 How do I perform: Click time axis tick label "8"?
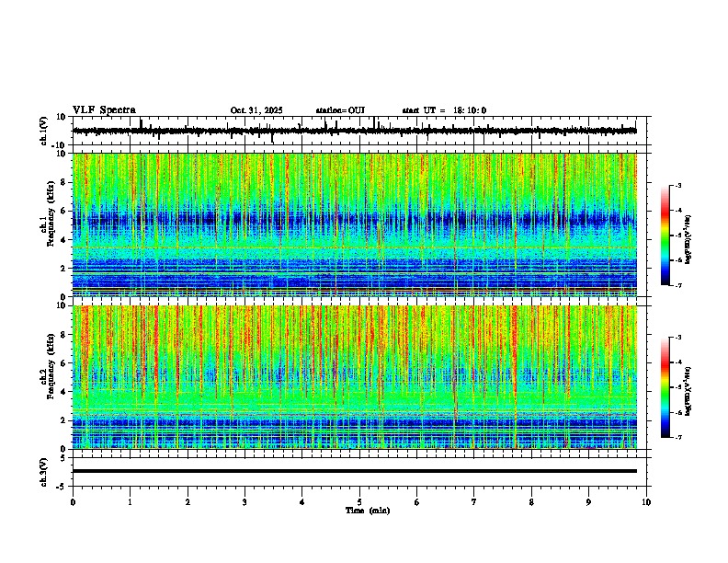[x=531, y=502]
